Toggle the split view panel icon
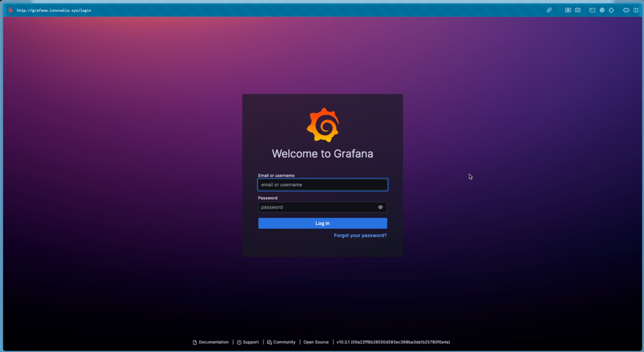Image resolution: width=644 pixels, height=352 pixels. (x=636, y=10)
